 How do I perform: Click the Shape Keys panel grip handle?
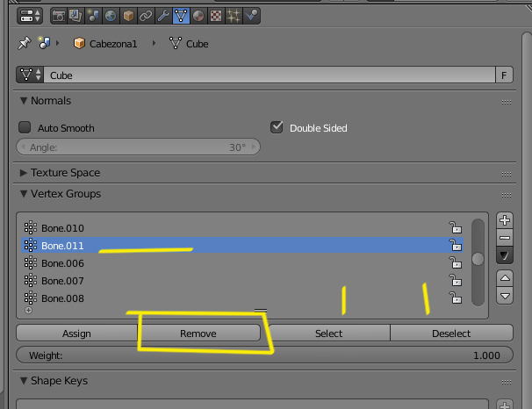pos(507,382)
